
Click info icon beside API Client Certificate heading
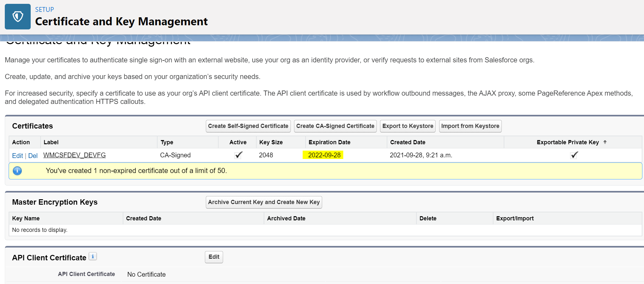(x=93, y=256)
